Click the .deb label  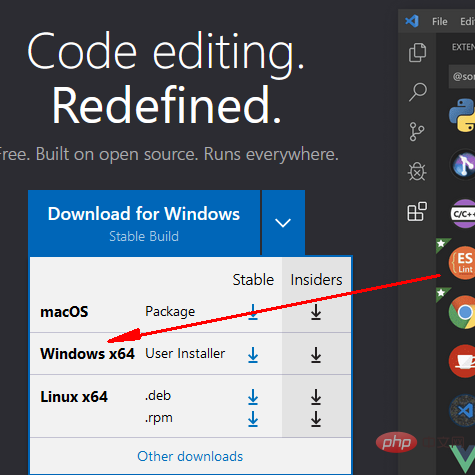point(158,396)
